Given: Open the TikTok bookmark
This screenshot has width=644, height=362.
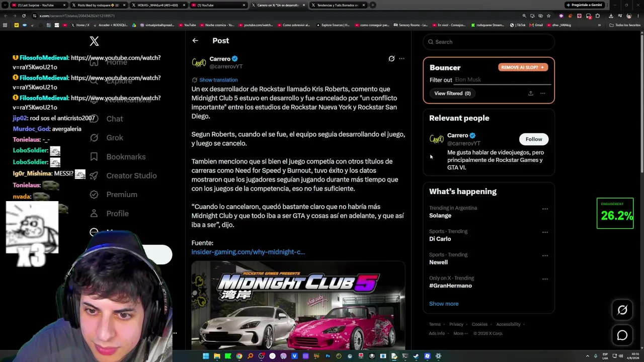Looking at the screenshot, I should [518, 25].
